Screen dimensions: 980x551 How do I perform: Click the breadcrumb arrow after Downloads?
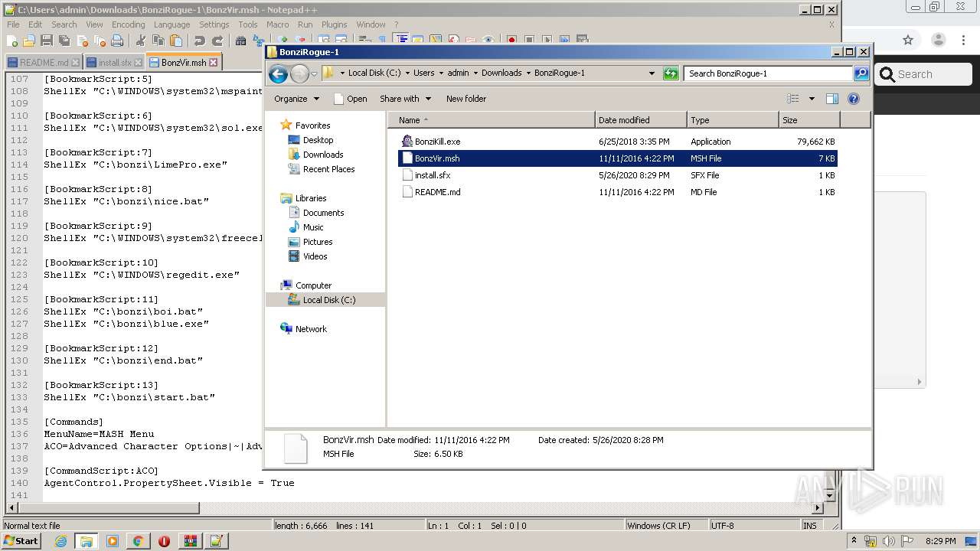coord(528,73)
